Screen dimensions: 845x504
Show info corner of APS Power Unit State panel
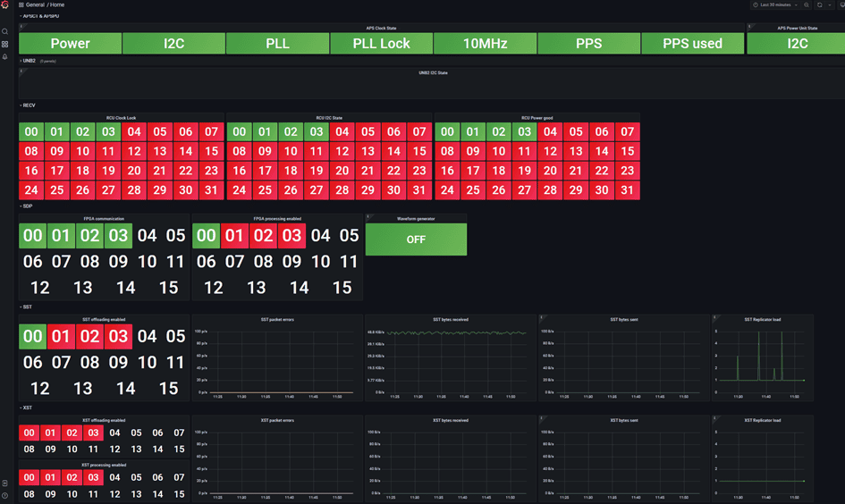pos(749,26)
